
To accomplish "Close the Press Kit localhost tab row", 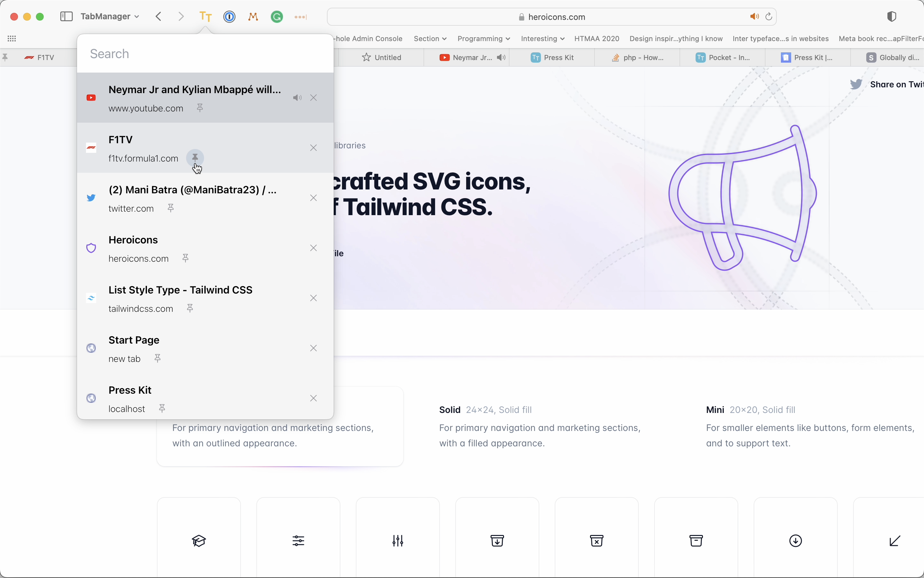I will [313, 398].
